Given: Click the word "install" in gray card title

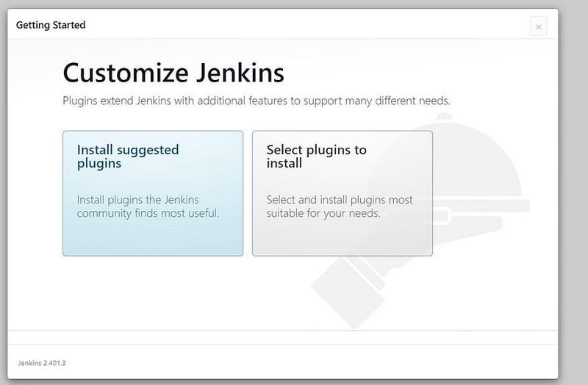Looking at the screenshot, I should pyautogui.click(x=284, y=163).
